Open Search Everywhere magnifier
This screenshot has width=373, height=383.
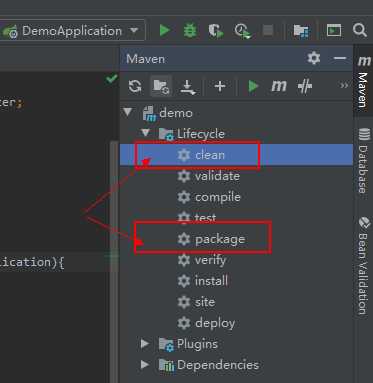click(359, 30)
